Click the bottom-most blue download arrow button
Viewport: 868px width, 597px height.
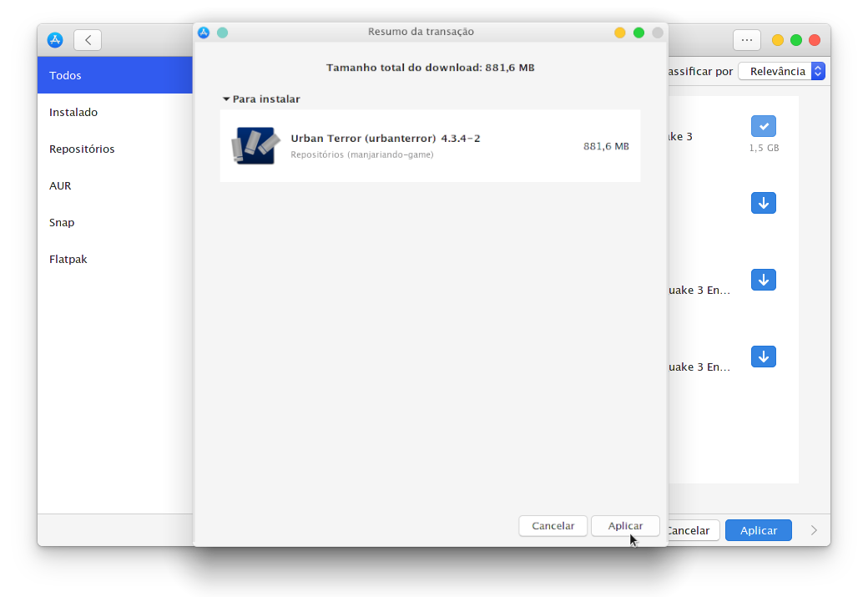(763, 357)
